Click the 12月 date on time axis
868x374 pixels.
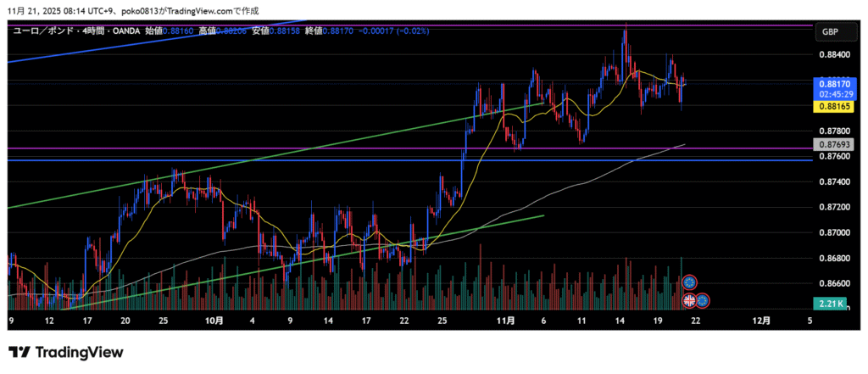(762, 321)
